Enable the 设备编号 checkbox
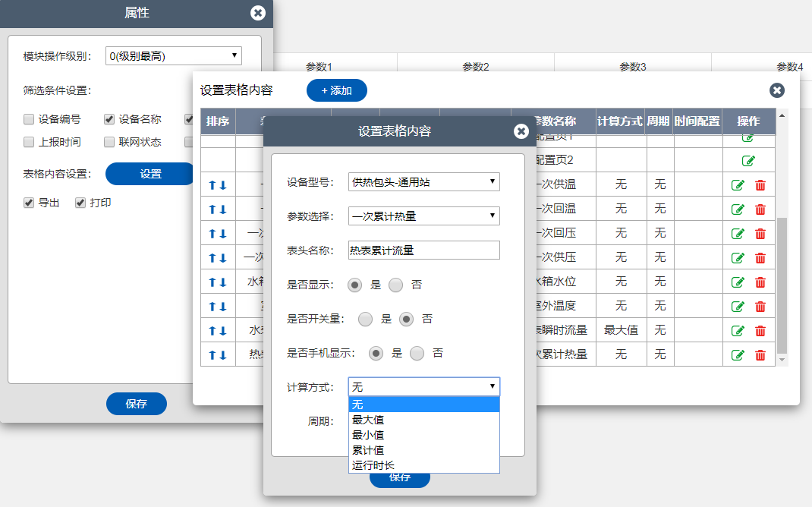The height and width of the screenshot is (507, 812). pyautogui.click(x=28, y=119)
